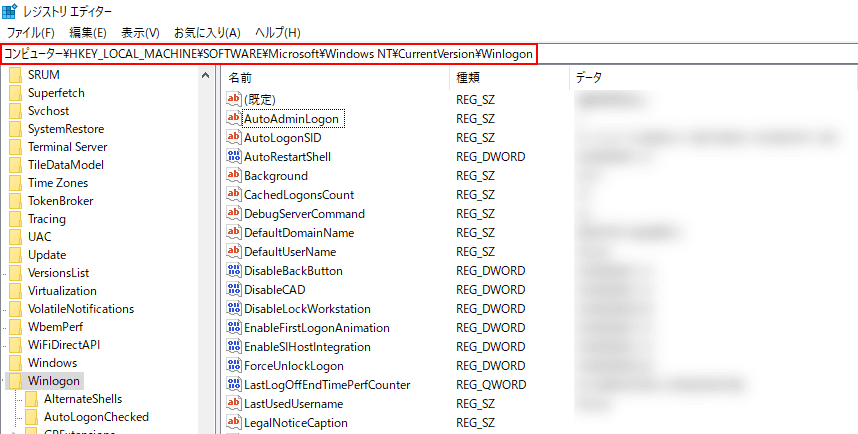Select the DefaultUserName value name

[x=290, y=252]
